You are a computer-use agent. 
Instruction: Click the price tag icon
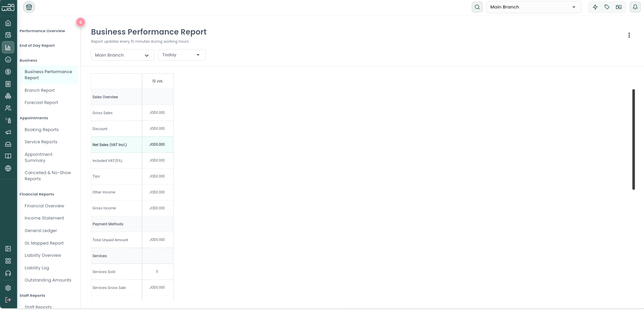pyautogui.click(x=607, y=7)
